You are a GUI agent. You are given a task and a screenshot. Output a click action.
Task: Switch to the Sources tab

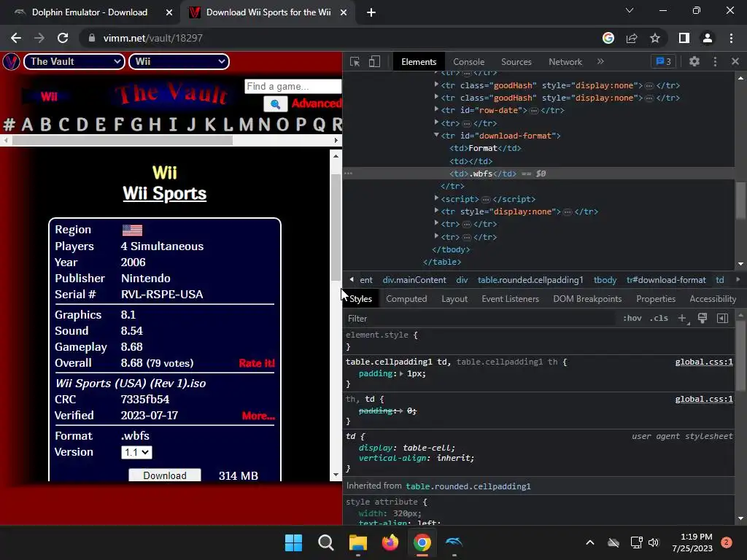tap(516, 62)
